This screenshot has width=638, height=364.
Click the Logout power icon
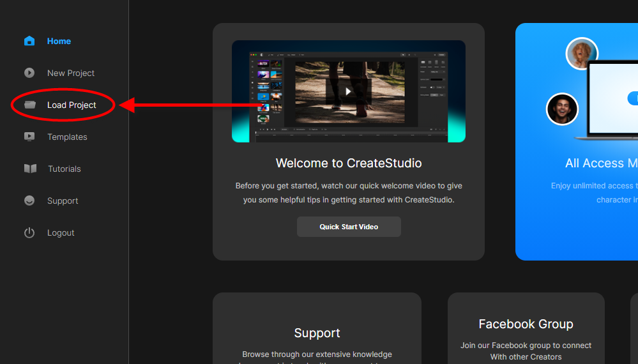pos(29,232)
